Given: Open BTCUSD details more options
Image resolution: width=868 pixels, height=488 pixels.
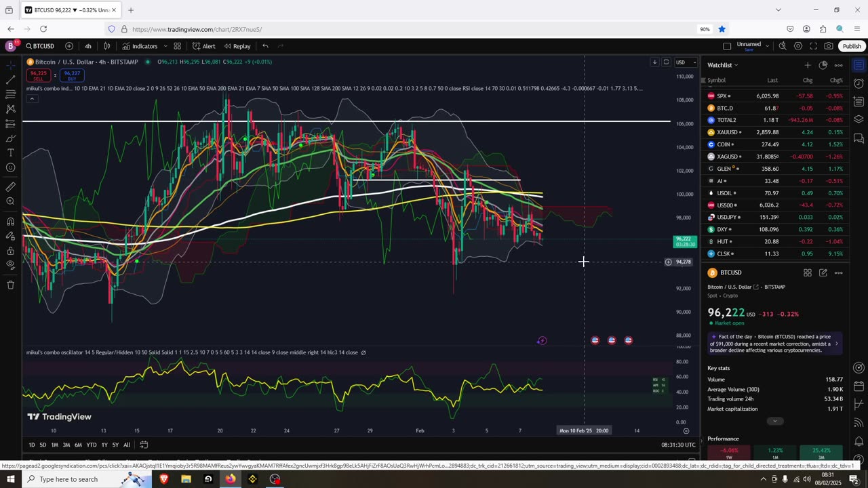Looking at the screenshot, I should [x=839, y=272].
